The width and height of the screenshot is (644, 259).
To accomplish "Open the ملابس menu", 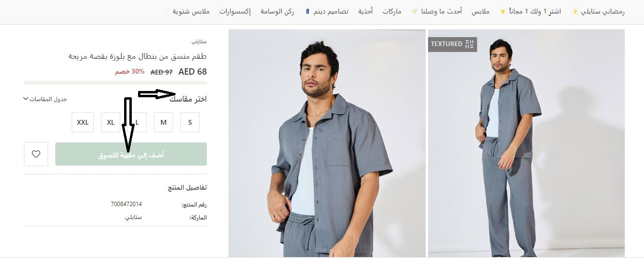I will click(x=480, y=11).
